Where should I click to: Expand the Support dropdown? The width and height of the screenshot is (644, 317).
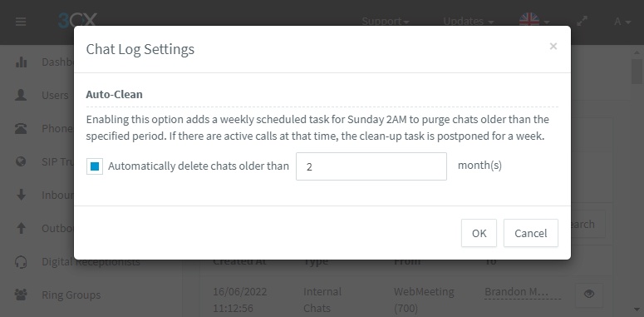[x=386, y=22]
